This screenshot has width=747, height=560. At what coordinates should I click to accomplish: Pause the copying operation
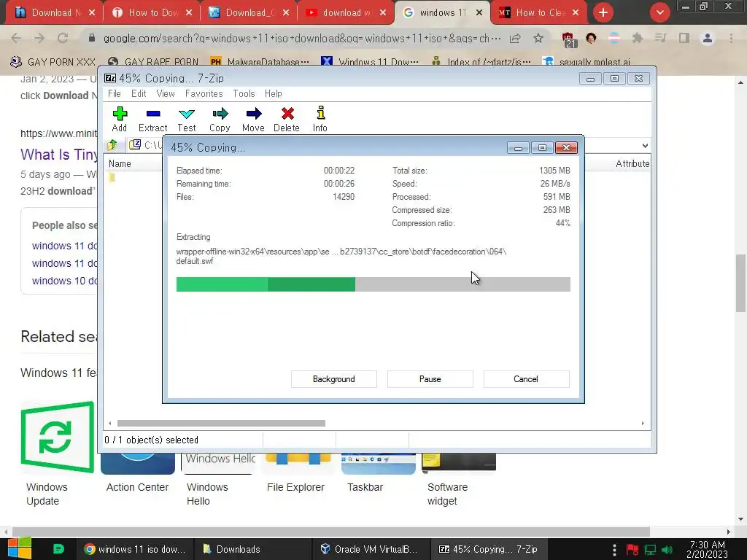pos(430,379)
